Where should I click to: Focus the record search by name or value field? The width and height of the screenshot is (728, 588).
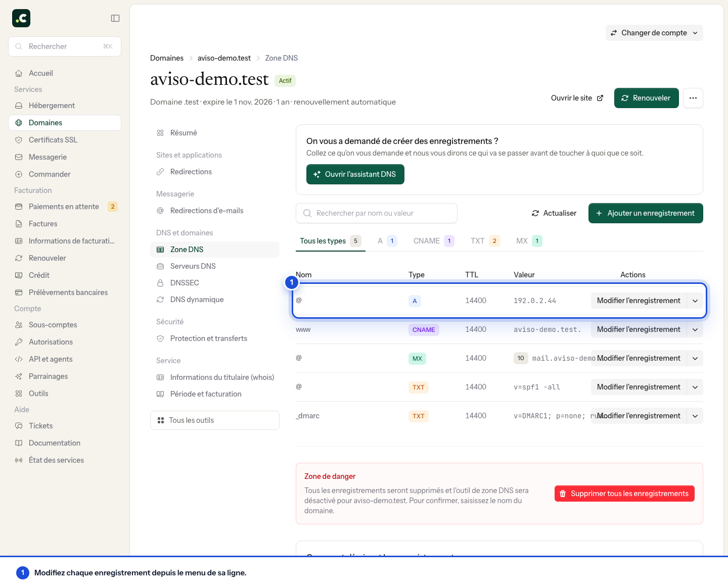[x=377, y=213]
